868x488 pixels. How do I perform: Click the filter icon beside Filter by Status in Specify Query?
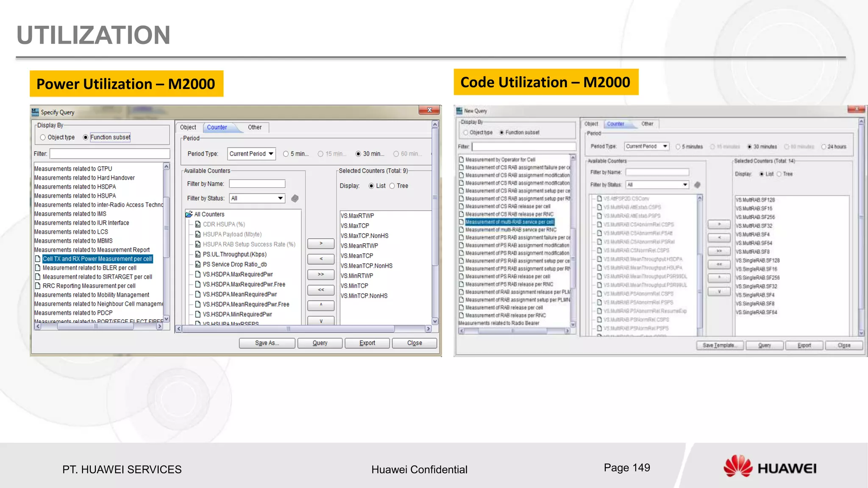(295, 198)
